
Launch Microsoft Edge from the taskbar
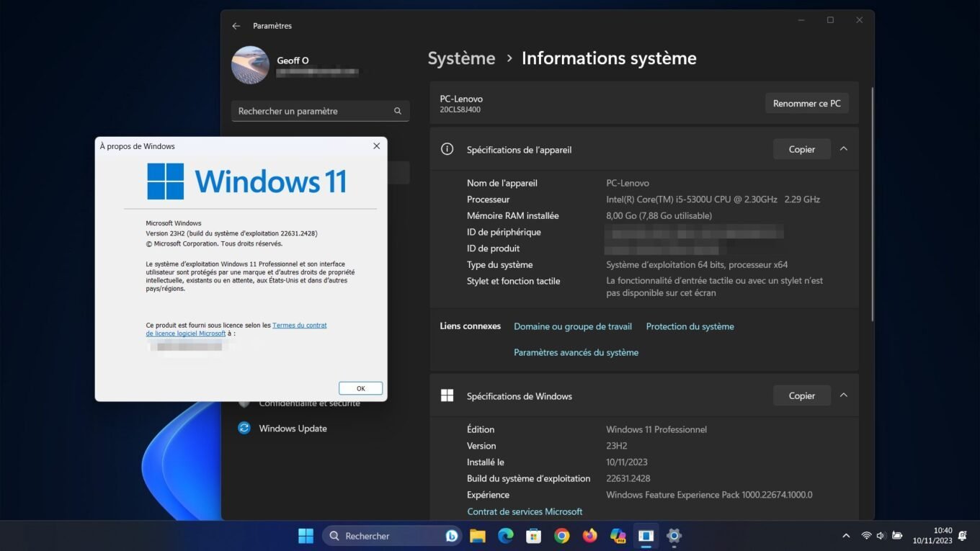[505, 536]
